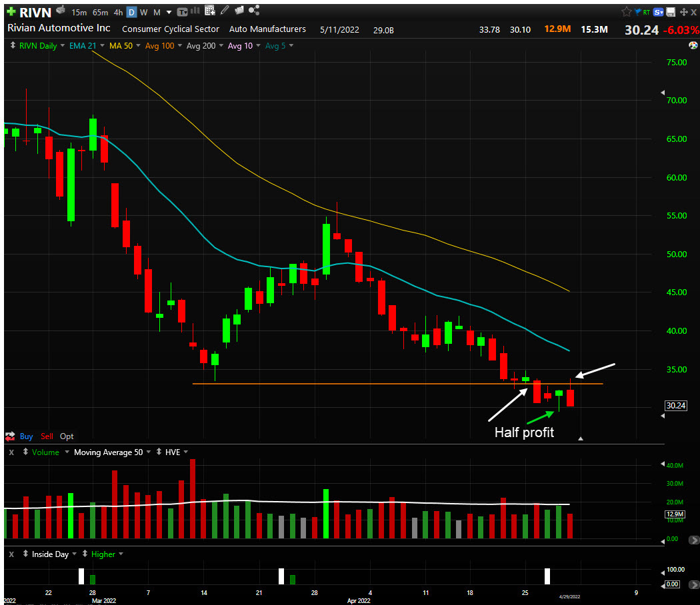Click the RIVN ticker symbol
This screenshot has width=700, height=605.
coord(35,12)
